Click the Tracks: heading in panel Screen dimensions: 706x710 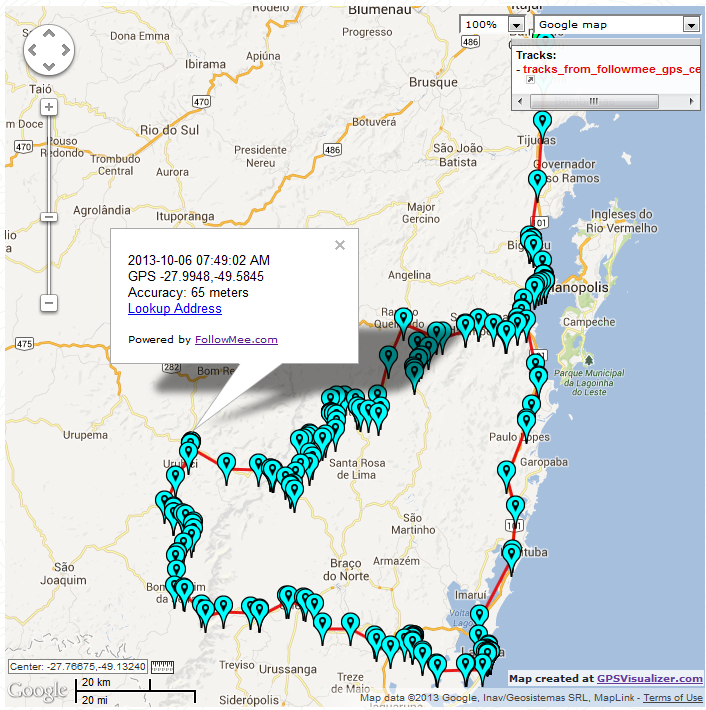click(x=536, y=55)
